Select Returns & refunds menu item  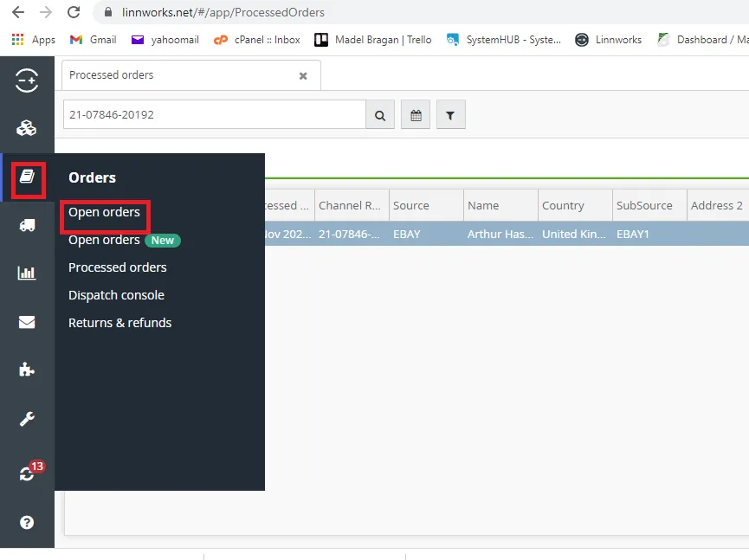click(119, 323)
